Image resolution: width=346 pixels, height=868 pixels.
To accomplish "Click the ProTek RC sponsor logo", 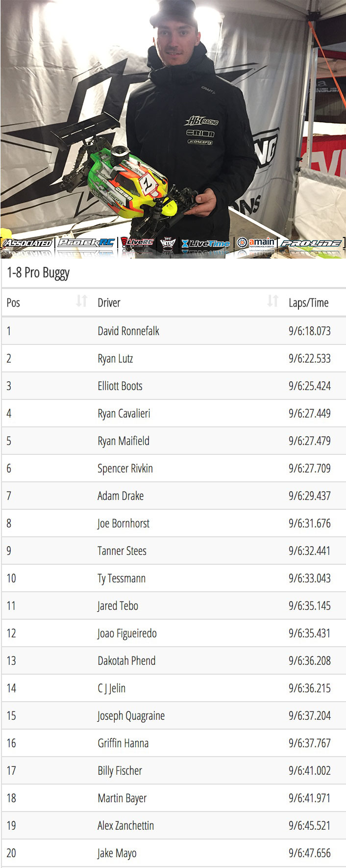I will tap(86, 242).
